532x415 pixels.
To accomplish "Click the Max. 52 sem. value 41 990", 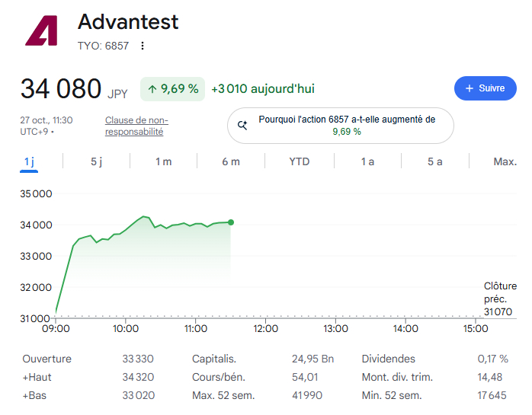I will pos(306,395).
